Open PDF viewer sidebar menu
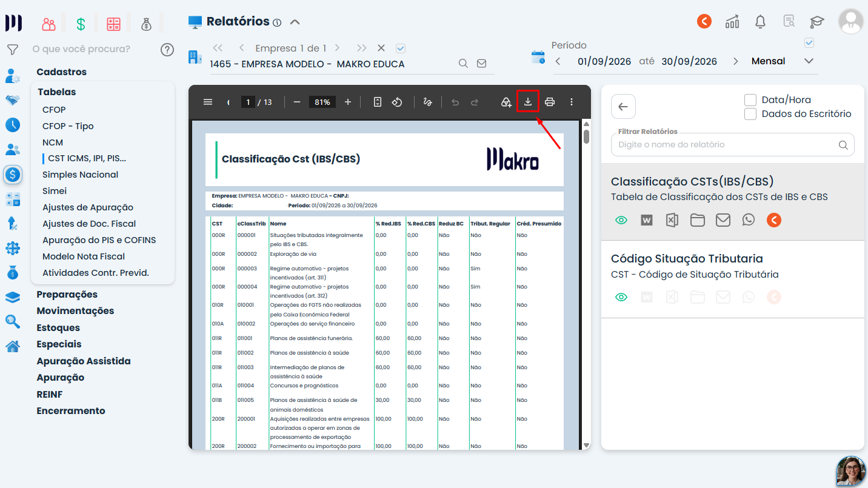The image size is (868, 488). (x=208, y=102)
